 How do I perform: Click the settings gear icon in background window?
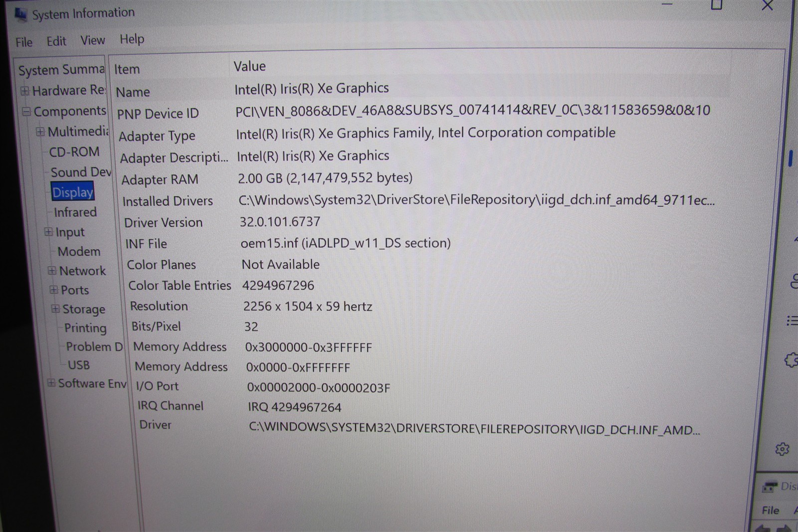pos(782,449)
